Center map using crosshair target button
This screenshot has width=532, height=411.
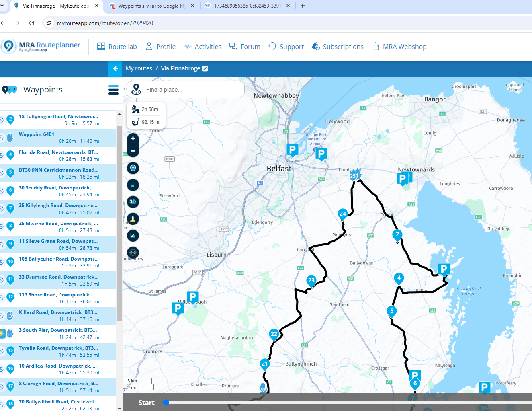click(133, 253)
